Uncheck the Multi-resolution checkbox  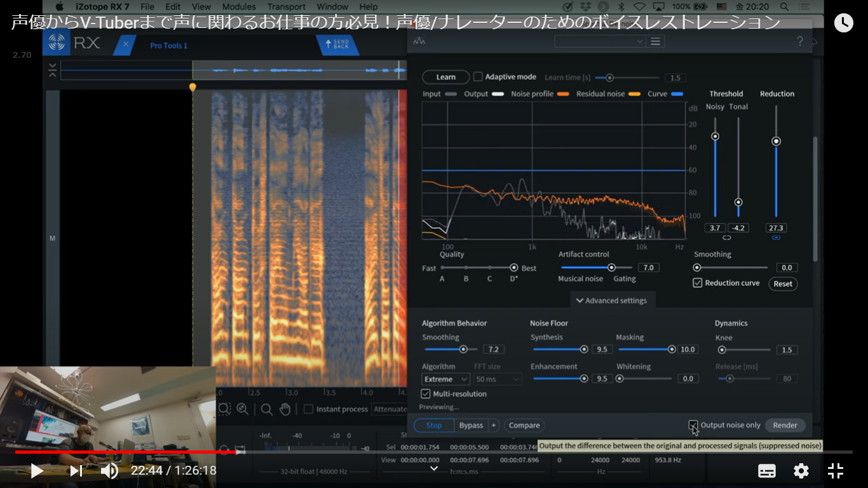click(426, 394)
